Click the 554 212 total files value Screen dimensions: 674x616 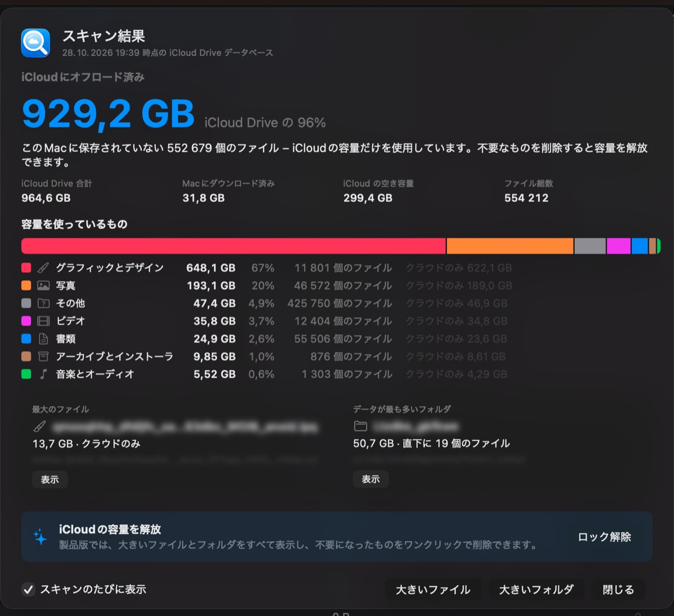[x=526, y=198]
